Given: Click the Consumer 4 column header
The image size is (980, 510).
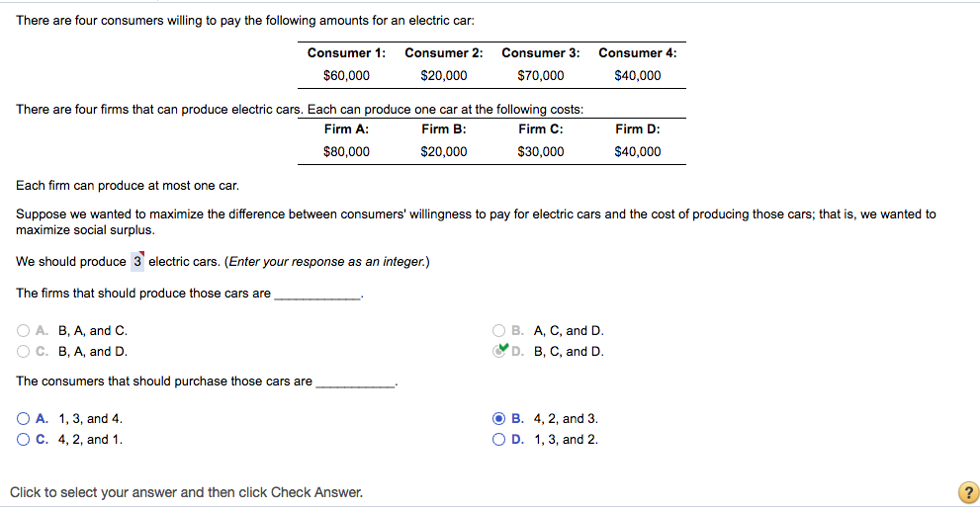Looking at the screenshot, I should (637, 52).
